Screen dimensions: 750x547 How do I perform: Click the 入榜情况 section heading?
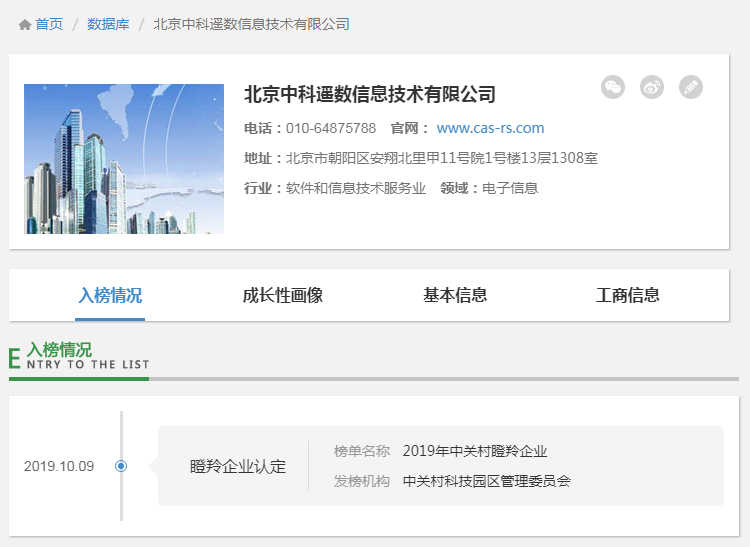[59, 350]
